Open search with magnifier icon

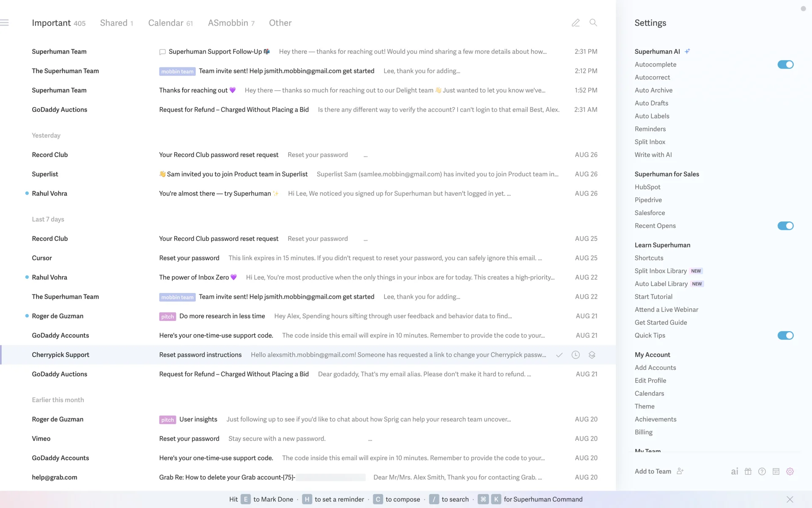[593, 23]
